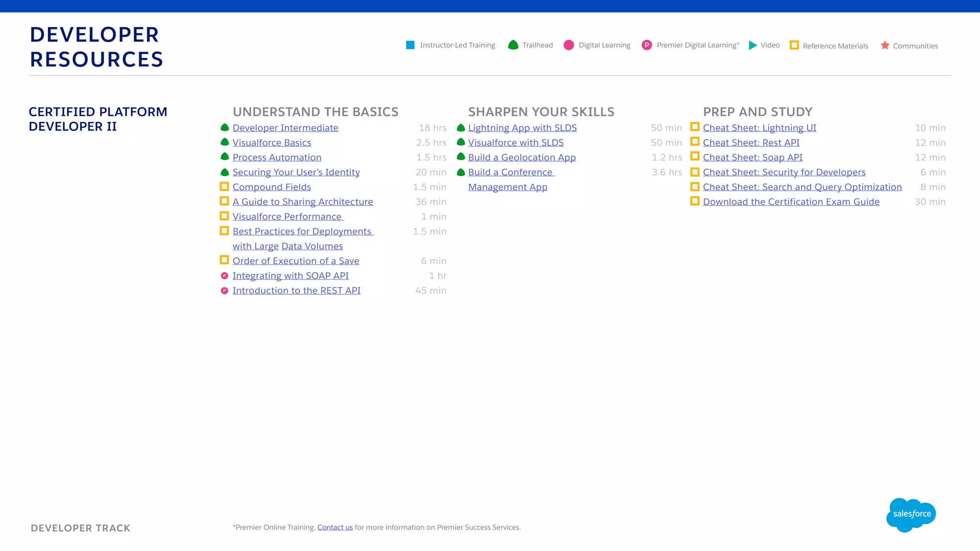Open Cheat Sheet: Security for Developers
This screenshot has width=980, height=551.
[784, 172]
